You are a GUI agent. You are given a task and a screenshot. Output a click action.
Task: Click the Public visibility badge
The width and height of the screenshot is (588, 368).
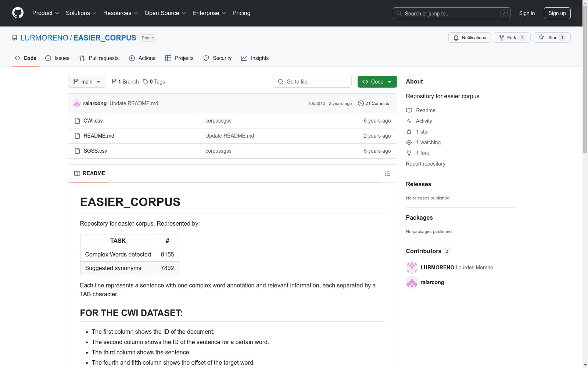[x=148, y=38]
